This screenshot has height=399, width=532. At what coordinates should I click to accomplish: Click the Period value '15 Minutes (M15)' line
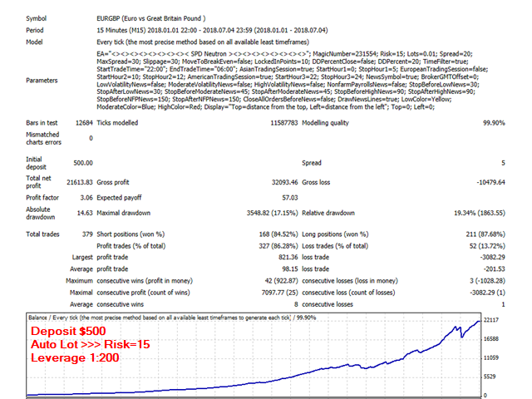tap(212, 31)
